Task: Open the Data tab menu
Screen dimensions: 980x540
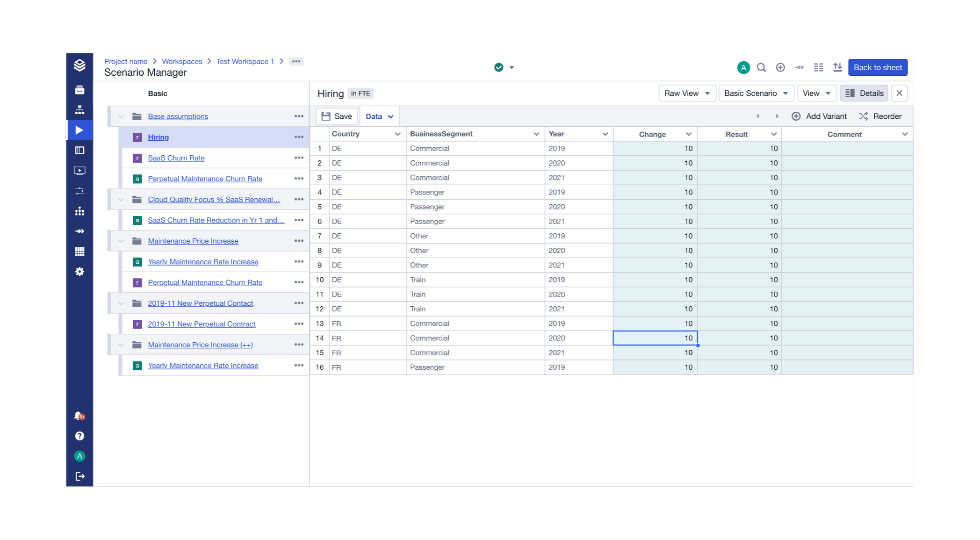Action: coord(379,116)
